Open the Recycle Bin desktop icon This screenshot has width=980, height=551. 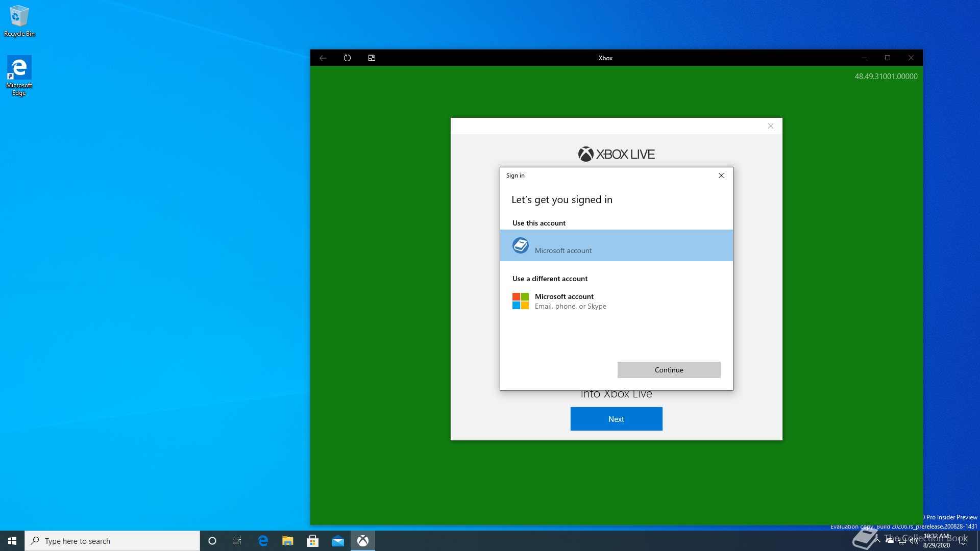(19, 21)
